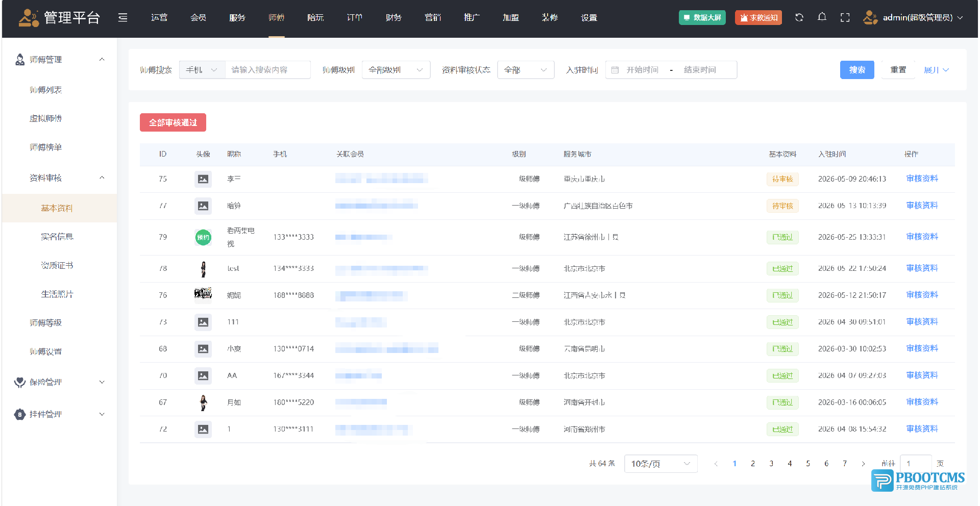Click the admin user avatar icon

coord(870,17)
